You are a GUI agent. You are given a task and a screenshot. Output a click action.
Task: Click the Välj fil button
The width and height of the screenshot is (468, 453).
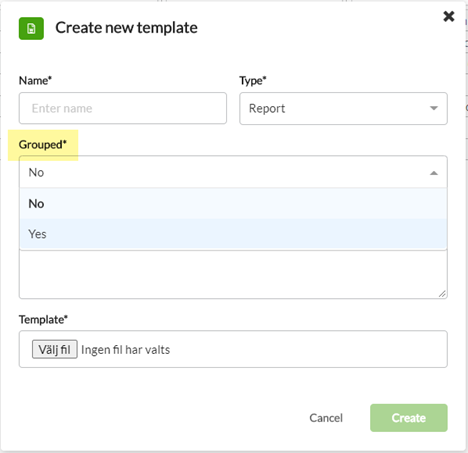55,349
